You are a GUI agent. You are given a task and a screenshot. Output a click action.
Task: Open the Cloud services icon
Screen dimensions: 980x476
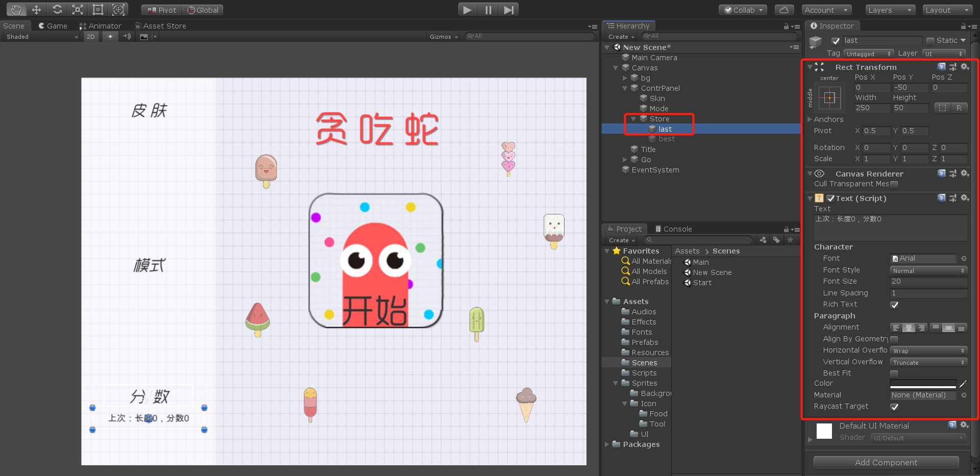[784, 10]
